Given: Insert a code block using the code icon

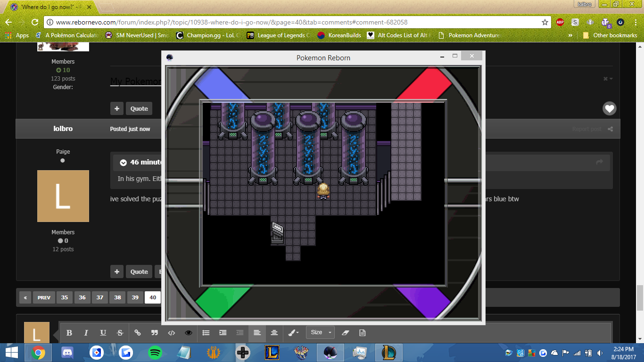Looking at the screenshot, I should tap(172, 333).
